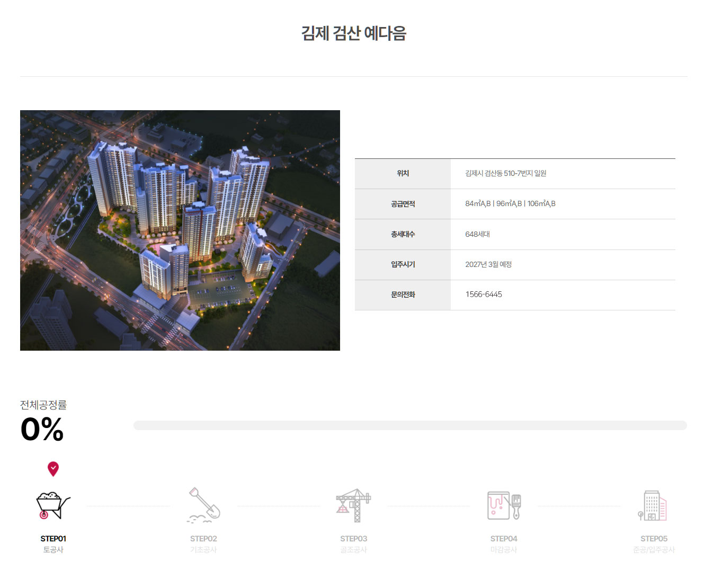Click the 기초공사 step caption

[203, 550]
